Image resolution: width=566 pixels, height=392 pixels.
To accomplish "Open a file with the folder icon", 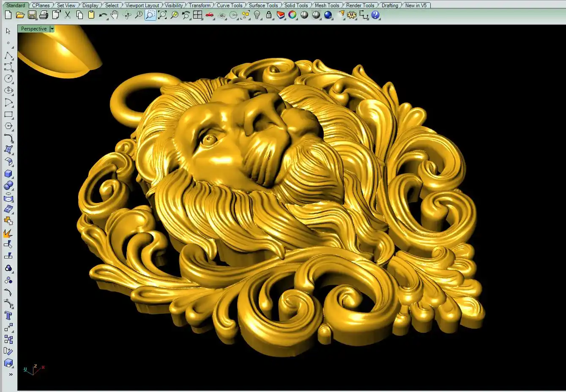I will tap(20, 15).
